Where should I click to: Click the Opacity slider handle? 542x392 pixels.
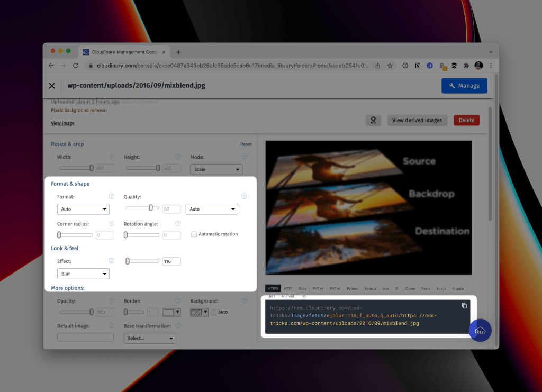coord(92,312)
